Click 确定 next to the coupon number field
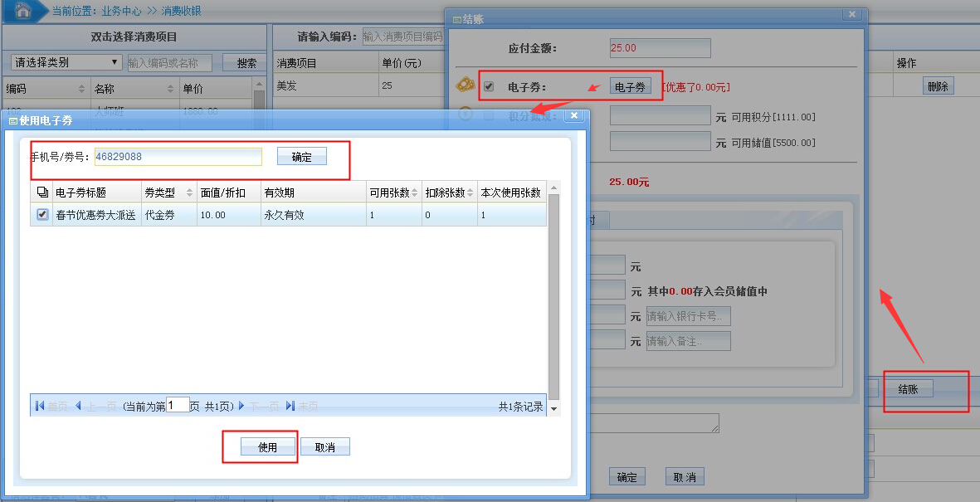 coord(302,157)
